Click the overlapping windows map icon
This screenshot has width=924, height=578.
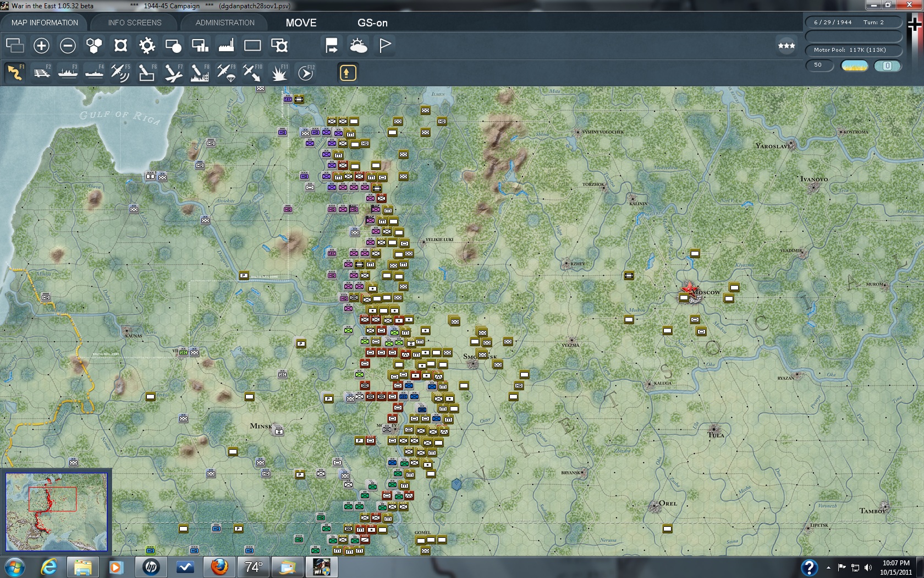[15, 45]
